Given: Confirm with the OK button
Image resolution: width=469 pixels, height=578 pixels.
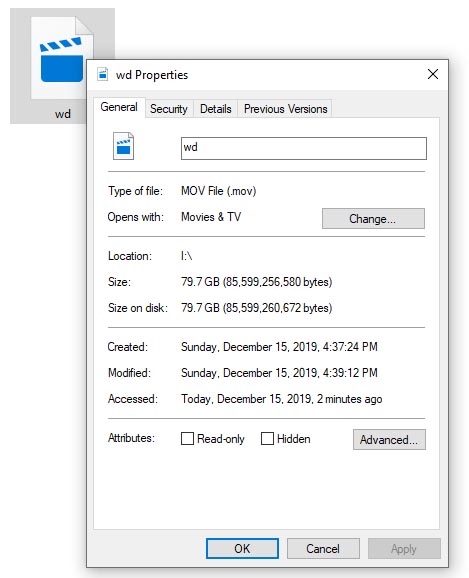Looking at the screenshot, I should (242, 549).
